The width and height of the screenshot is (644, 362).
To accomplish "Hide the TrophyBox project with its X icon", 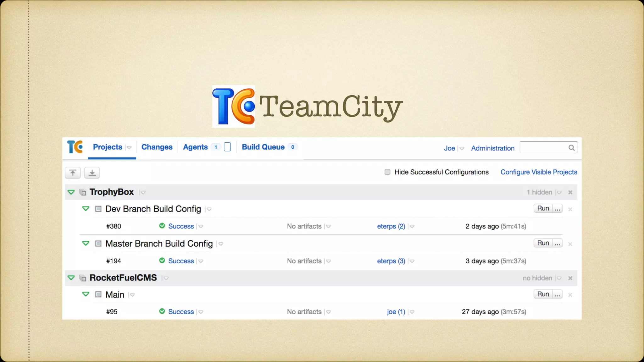I will coord(570,192).
